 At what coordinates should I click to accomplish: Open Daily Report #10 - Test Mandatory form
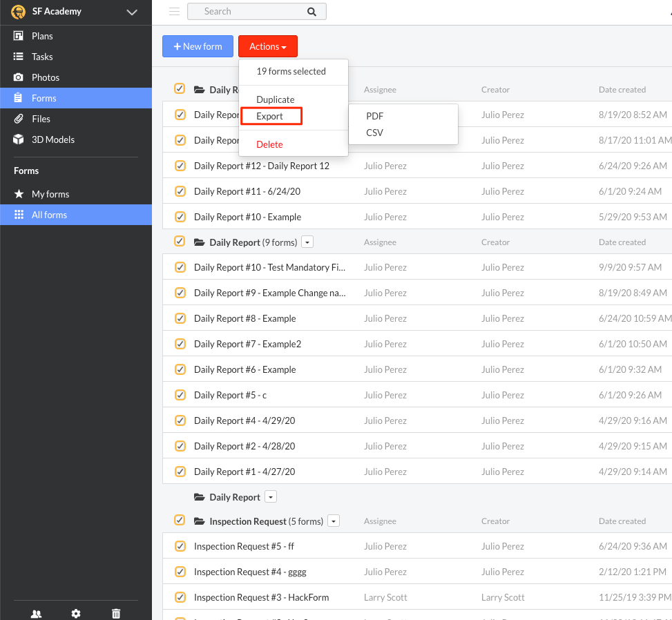269,267
